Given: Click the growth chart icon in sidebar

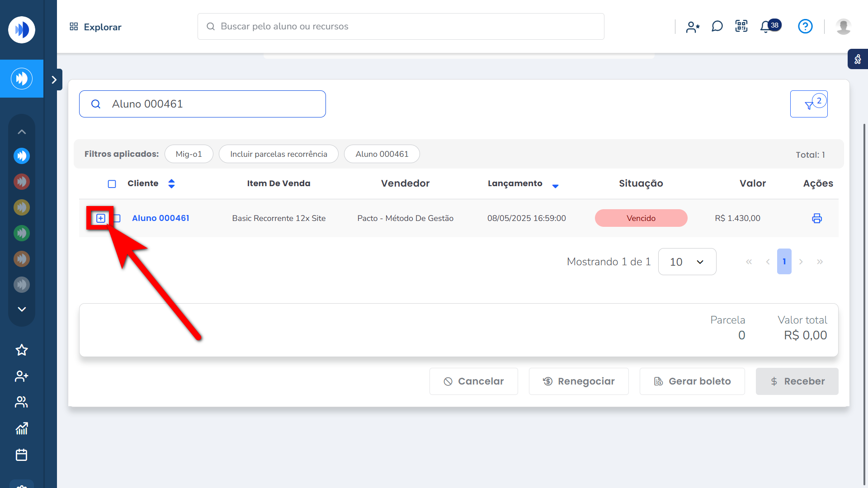Looking at the screenshot, I should tap(22, 428).
